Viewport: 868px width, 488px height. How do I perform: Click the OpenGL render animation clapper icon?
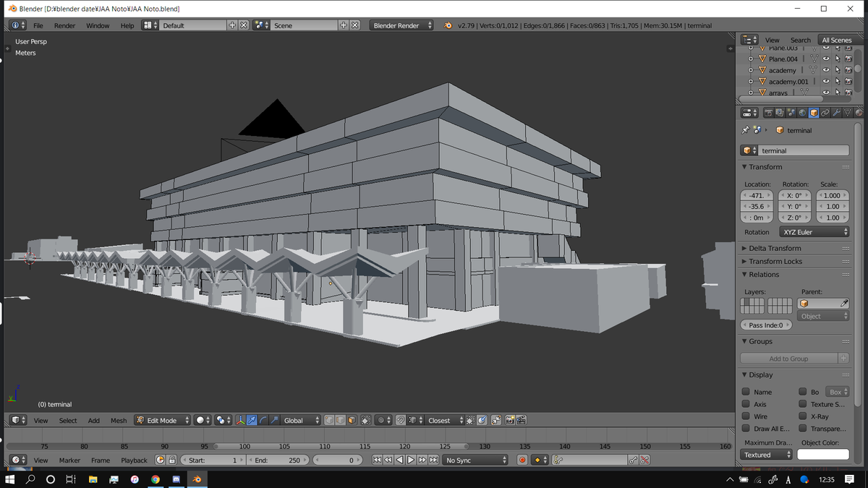click(x=521, y=420)
